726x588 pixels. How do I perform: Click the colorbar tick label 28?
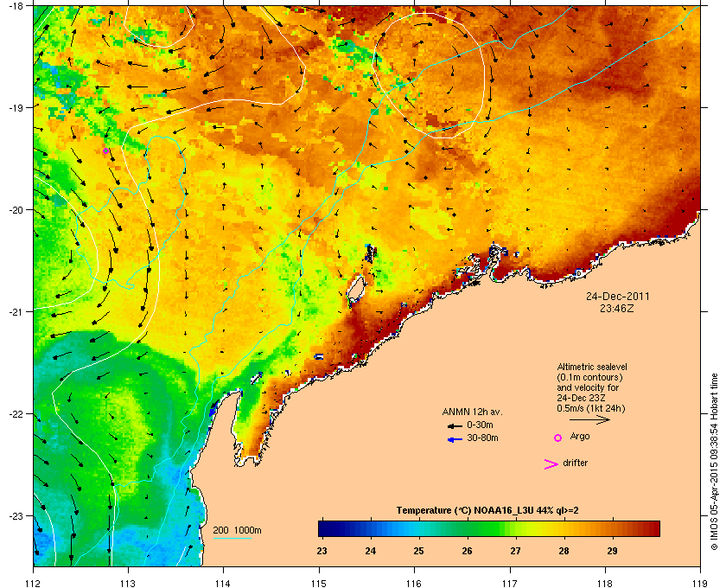564,551
